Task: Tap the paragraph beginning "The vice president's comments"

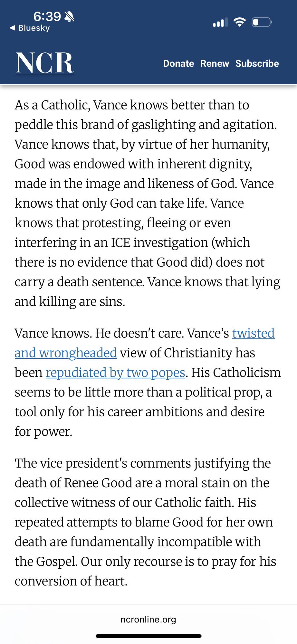Action: pyautogui.click(x=146, y=522)
